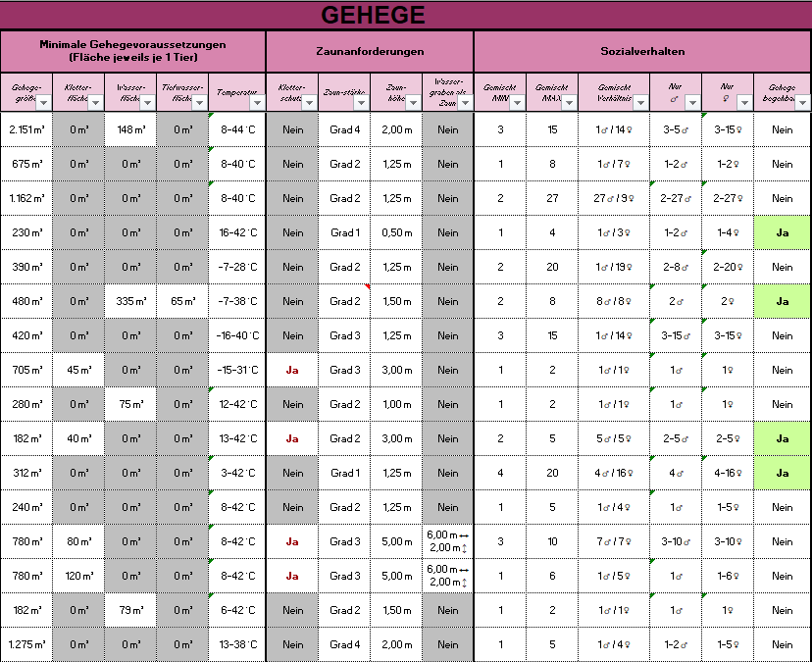Open the Zaun-stärke column filter dropdown

[361, 103]
